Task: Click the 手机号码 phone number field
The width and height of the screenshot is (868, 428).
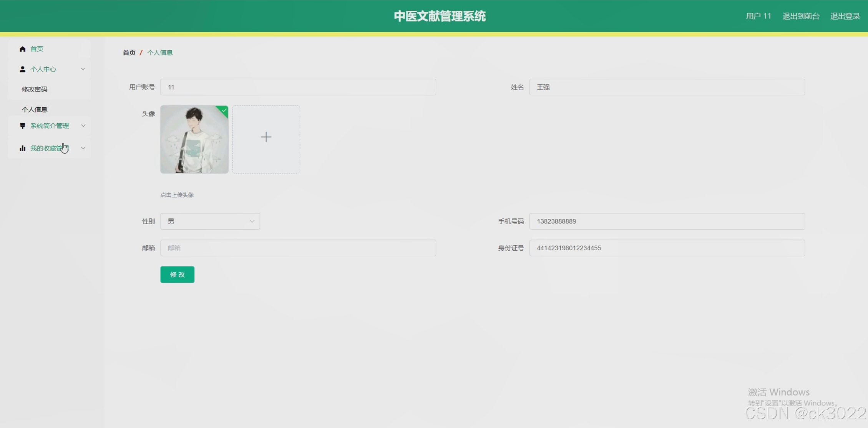Action: coord(667,221)
